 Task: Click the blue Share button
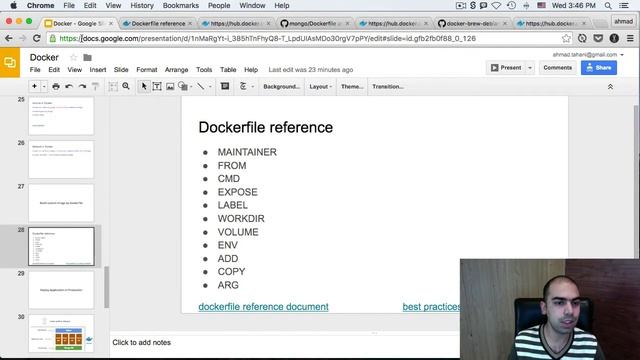click(x=599, y=68)
